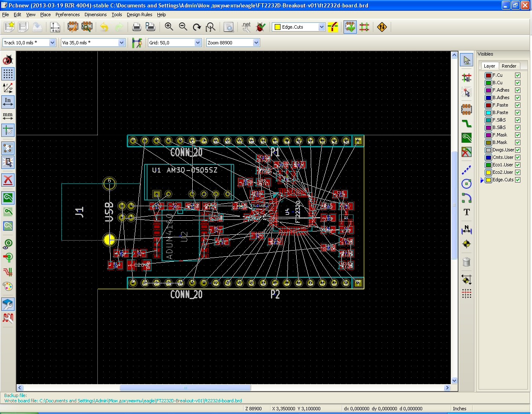Select the arrow cursor tool
This screenshot has width=532, height=414.
[x=467, y=60]
